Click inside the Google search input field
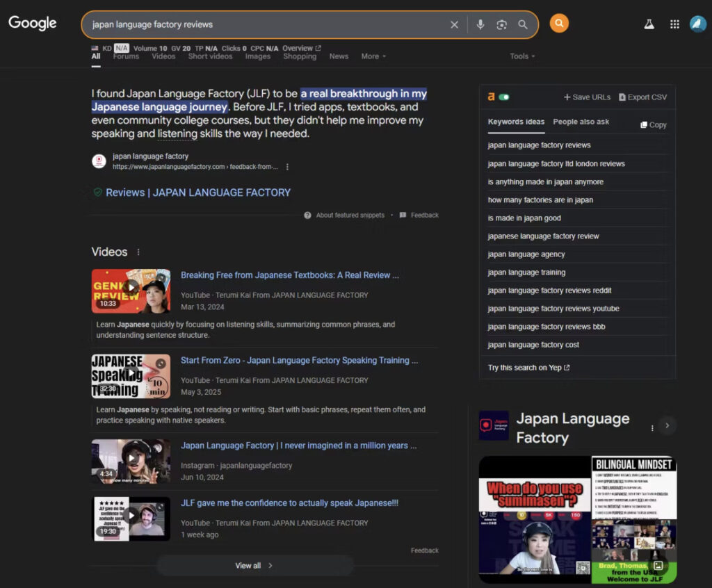 [x=268, y=24]
